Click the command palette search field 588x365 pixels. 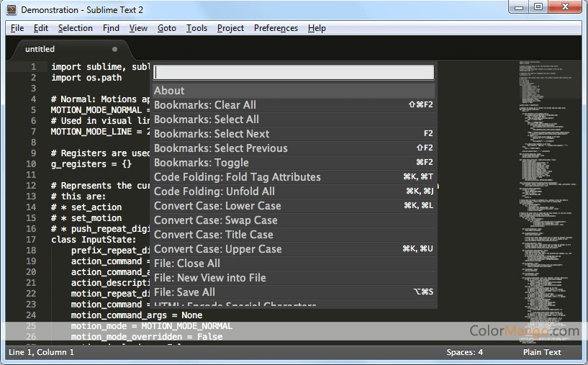point(294,72)
